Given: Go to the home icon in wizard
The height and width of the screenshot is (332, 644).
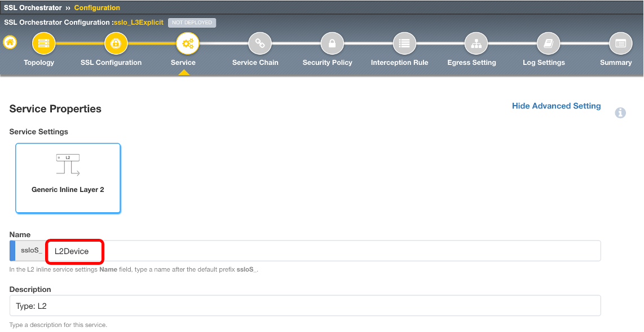Looking at the screenshot, I should click(10, 42).
